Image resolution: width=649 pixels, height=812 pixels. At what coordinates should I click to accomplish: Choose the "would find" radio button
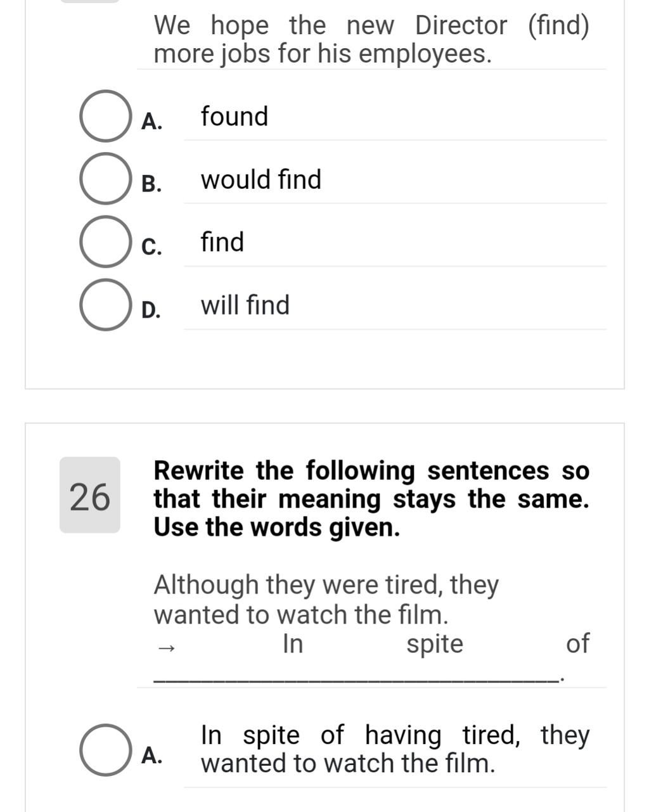[105, 179]
